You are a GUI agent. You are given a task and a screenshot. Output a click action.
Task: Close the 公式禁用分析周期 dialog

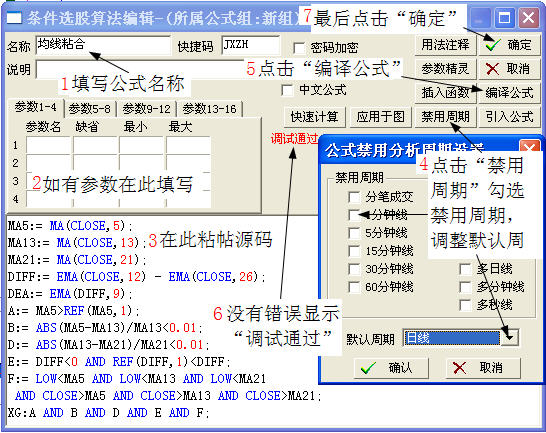tap(529, 148)
